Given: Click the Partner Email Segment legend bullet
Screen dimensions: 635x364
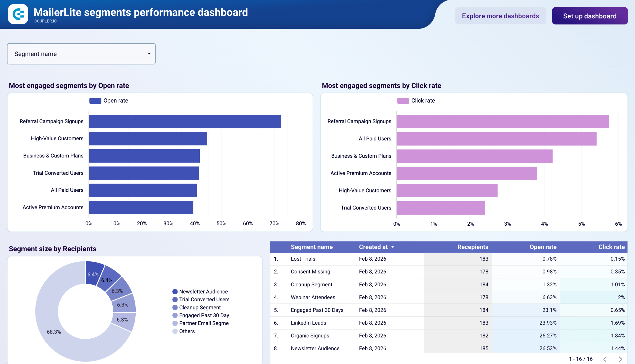Looking at the screenshot, I should (x=175, y=323).
